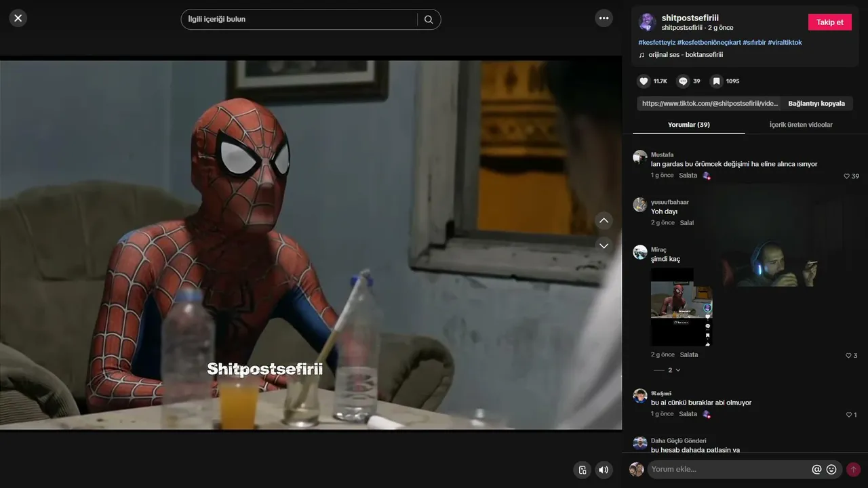Reply to Mustafa's comment via Salata

(688, 176)
